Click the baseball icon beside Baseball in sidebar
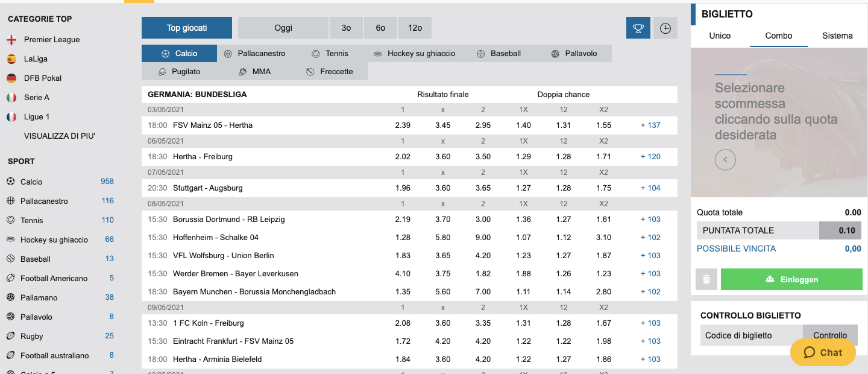The width and height of the screenshot is (868, 374). (10, 259)
